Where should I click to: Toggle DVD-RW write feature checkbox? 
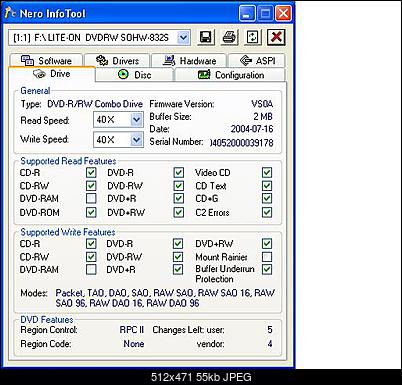point(178,257)
